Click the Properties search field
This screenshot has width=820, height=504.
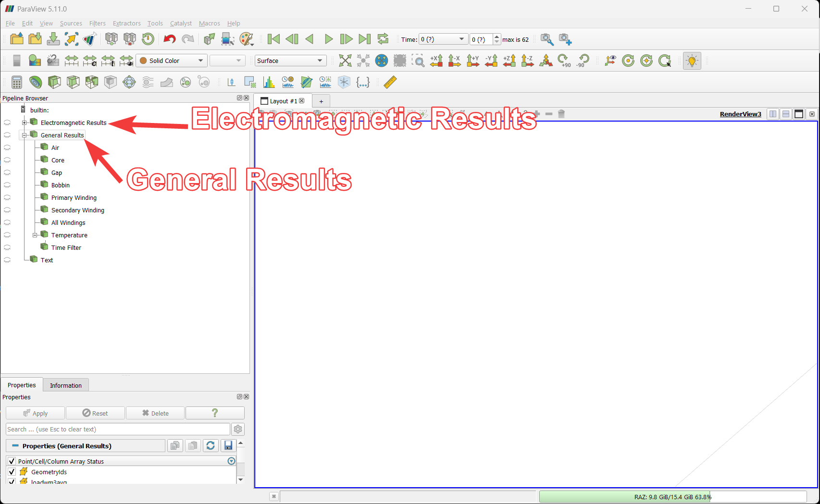pos(118,430)
